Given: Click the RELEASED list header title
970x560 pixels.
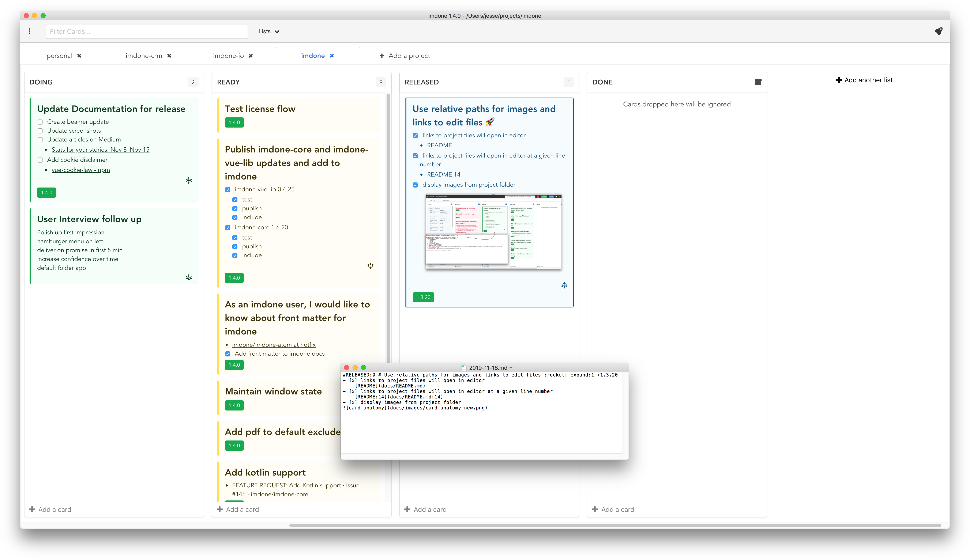Looking at the screenshot, I should [x=421, y=82].
